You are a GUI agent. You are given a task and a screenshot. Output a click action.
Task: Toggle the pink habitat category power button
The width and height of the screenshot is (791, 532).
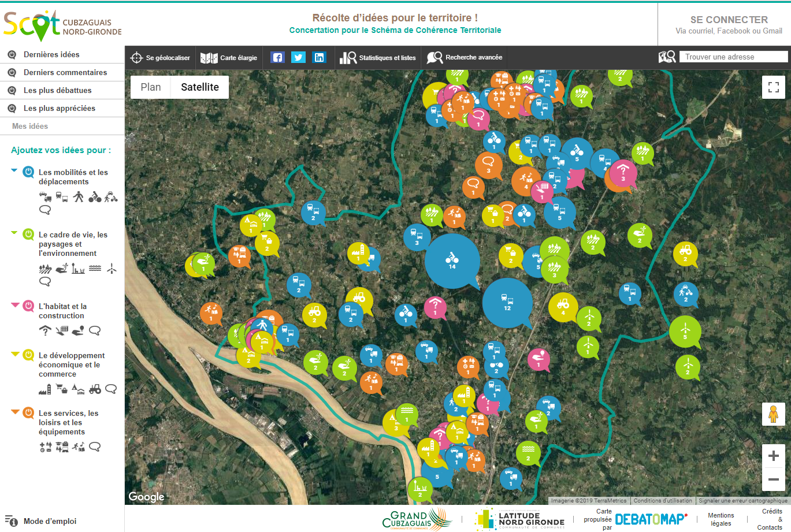(28, 306)
